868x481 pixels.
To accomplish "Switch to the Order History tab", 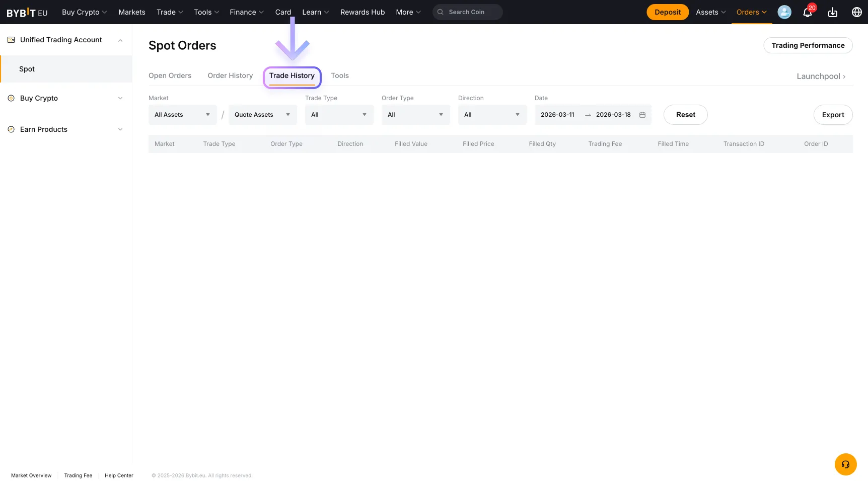I will [x=230, y=75].
